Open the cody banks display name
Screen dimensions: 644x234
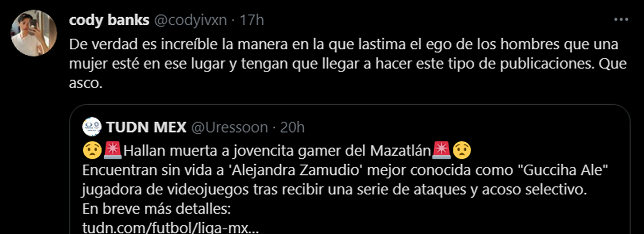click(x=109, y=20)
